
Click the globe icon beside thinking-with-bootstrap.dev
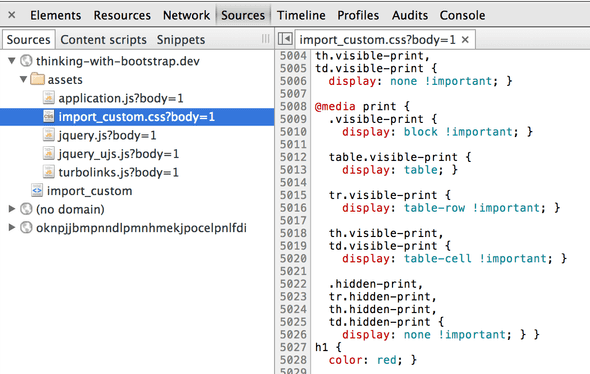coord(26,61)
